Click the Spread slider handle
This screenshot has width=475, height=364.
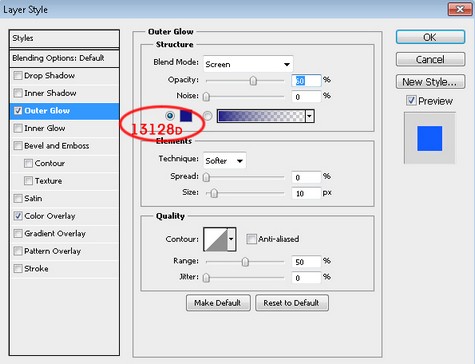tap(206, 177)
